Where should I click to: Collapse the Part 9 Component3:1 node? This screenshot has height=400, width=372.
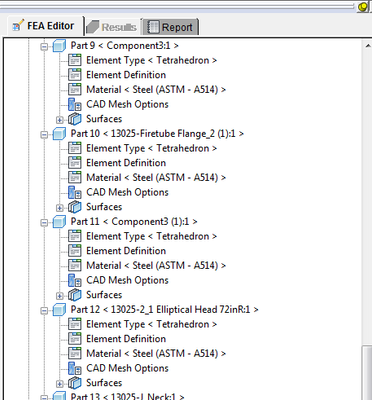pos(44,47)
